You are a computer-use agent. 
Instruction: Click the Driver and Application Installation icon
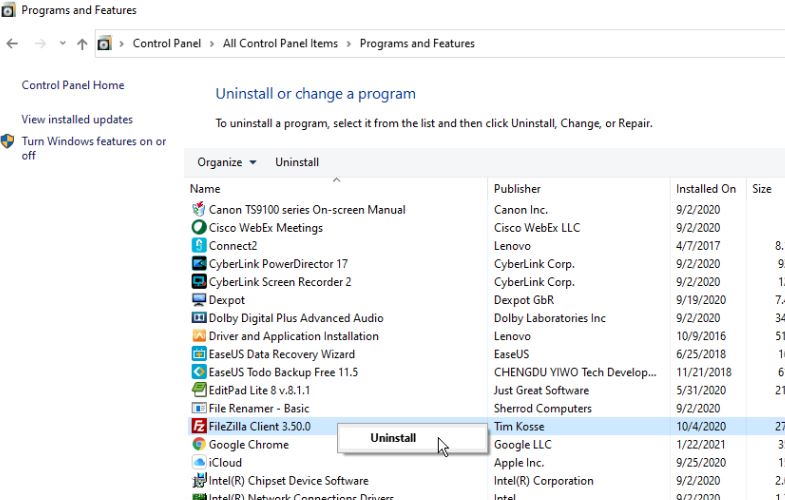click(199, 335)
